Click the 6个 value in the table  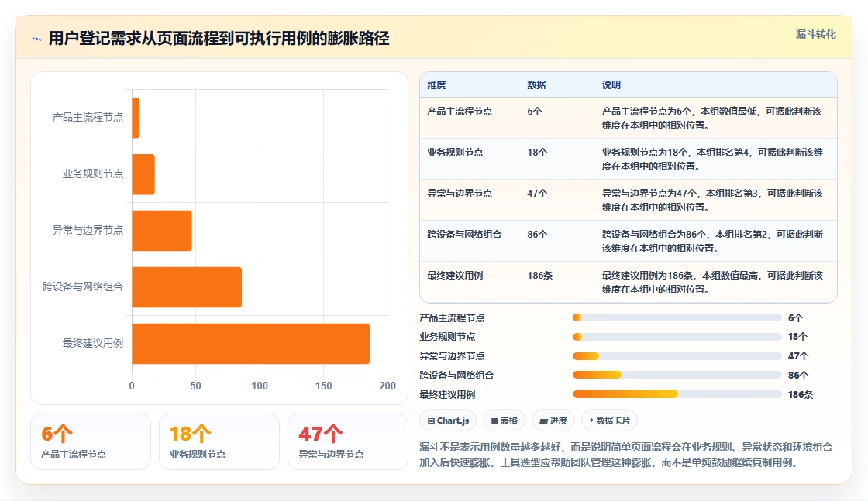coord(534,112)
